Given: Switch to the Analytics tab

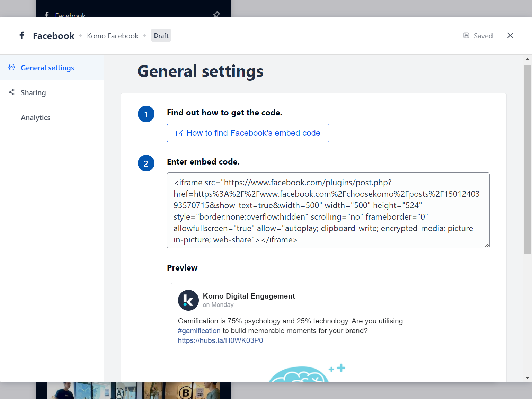Looking at the screenshot, I should (x=35, y=118).
